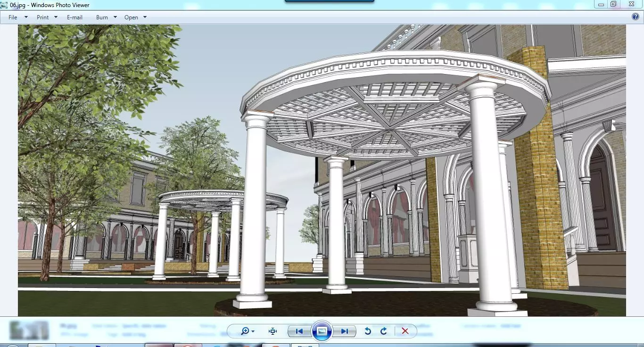This screenshot has width=644, height=347.
Task: Click the displayed 3D pavilion image
Action: [x=322, y=170]
